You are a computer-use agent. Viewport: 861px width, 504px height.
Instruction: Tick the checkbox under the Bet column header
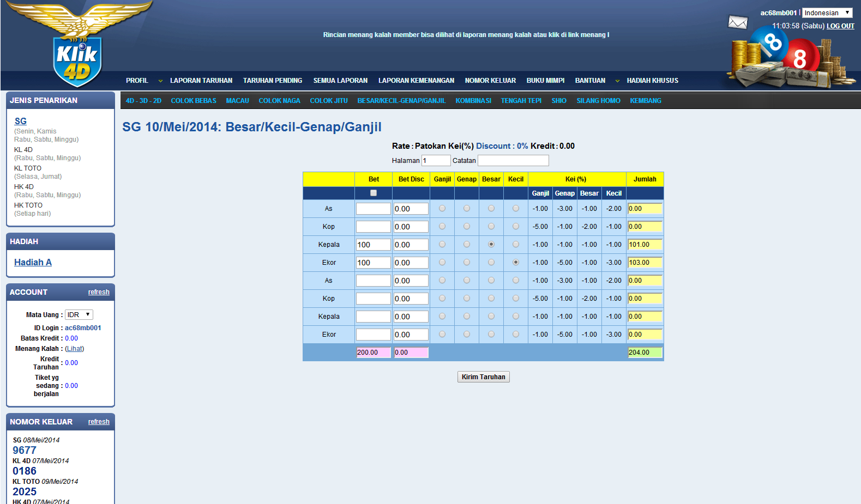pyautogui.click(x=374, y=193)
